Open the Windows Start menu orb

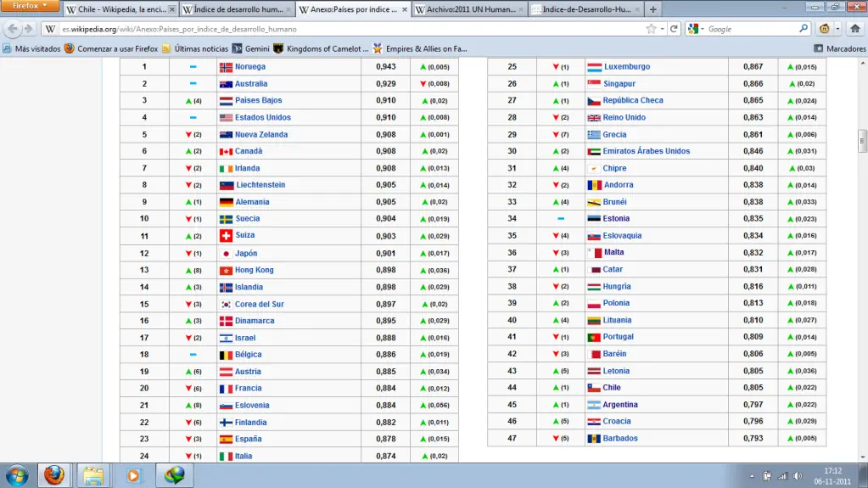point(17,476)
